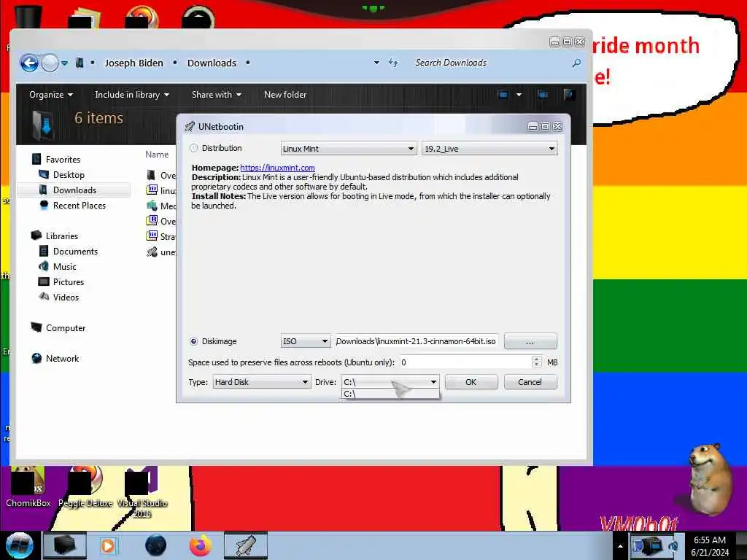Click the Explorer help icon

pos(568,95)
